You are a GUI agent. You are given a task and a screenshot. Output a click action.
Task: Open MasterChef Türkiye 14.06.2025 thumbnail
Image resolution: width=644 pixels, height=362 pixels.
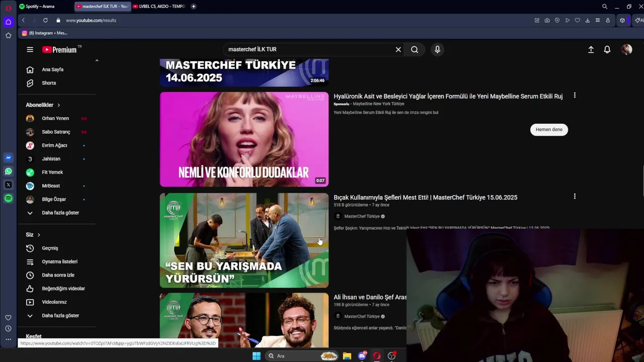(x=244, y=73)
